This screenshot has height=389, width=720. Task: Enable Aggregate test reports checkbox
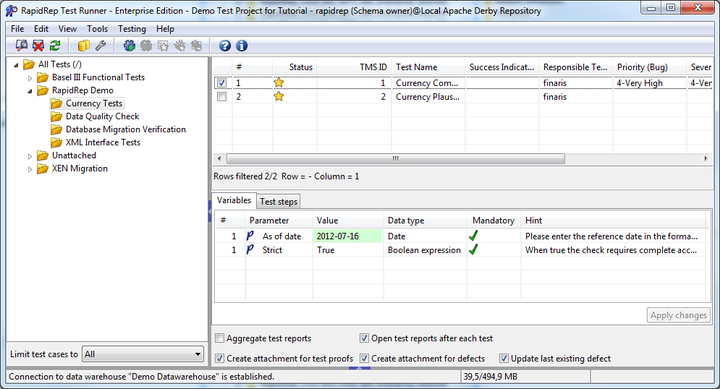click(219, 338)
